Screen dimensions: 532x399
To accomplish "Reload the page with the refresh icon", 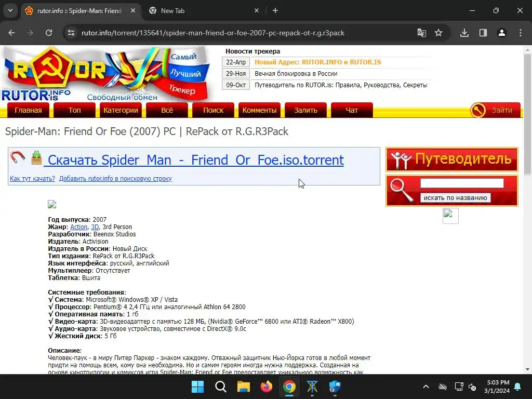I will [x=49, y=33].
